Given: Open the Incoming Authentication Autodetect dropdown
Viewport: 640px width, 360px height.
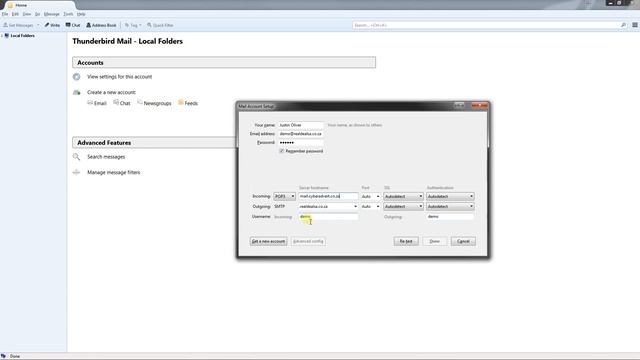Looking at the screenshot, I should pos(450,197).
